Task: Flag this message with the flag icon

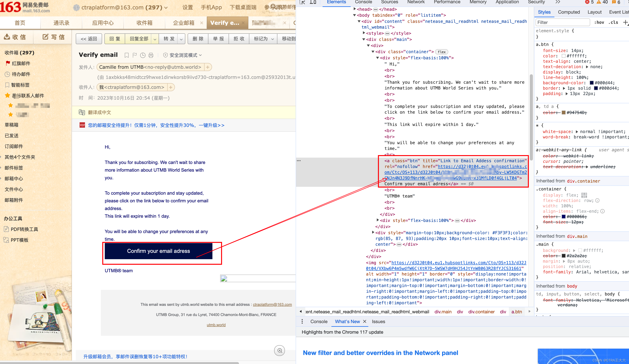Action: tap(135, 55)
